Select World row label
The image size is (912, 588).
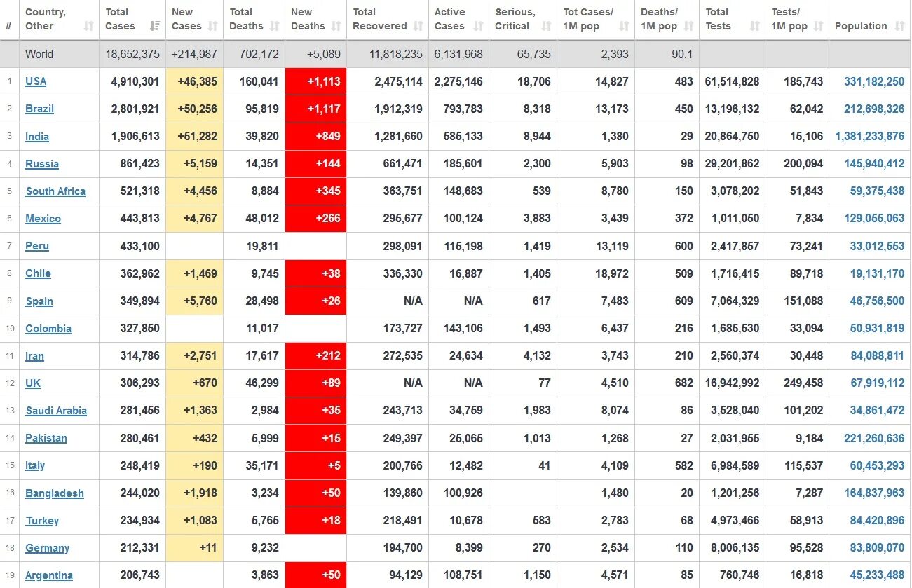point(39,54)
